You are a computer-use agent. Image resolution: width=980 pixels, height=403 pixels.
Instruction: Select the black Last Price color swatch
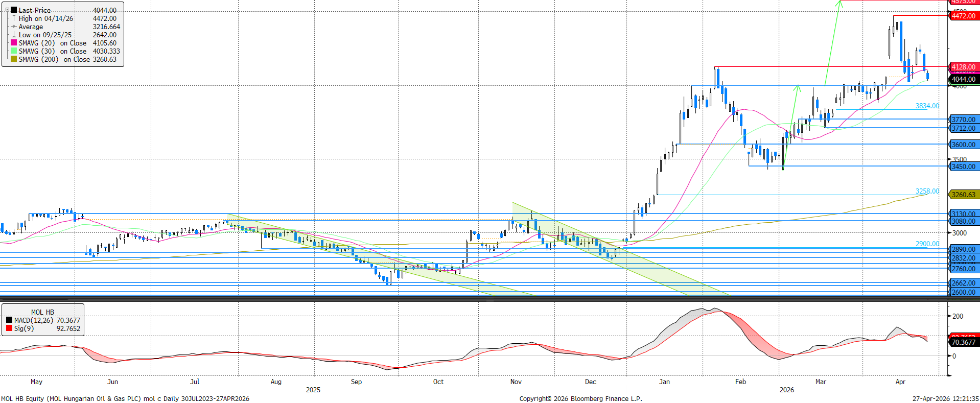coord(14,10)
